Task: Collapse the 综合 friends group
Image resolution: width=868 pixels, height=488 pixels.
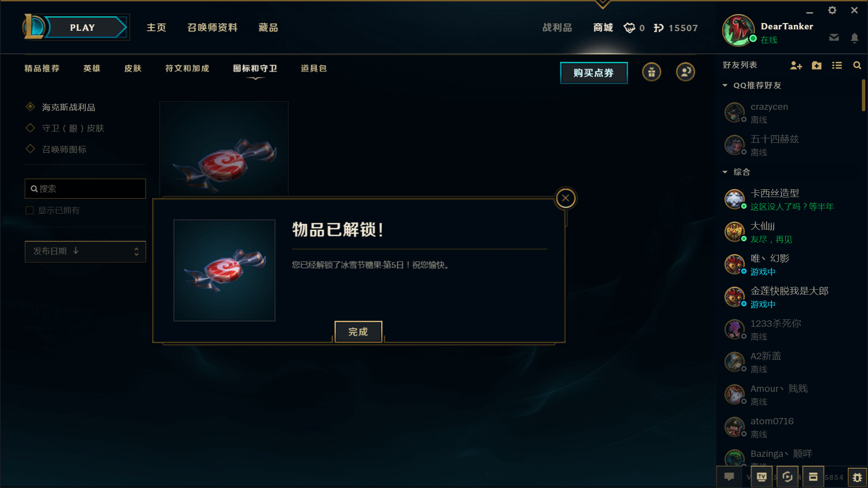Action: [x=725, y=172]
